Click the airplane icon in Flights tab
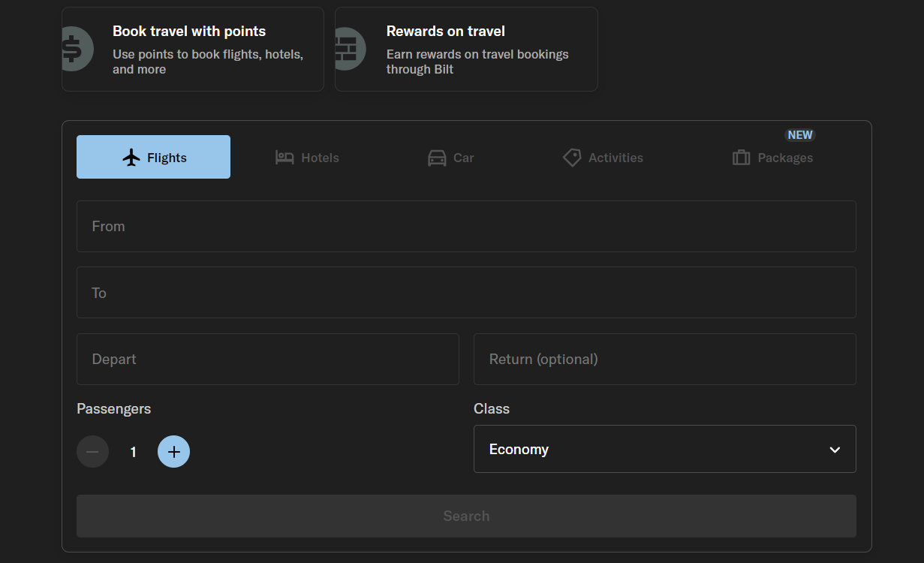Image resolution: width=924 pixels, height=563 pixels. click(x=131, y=158)
